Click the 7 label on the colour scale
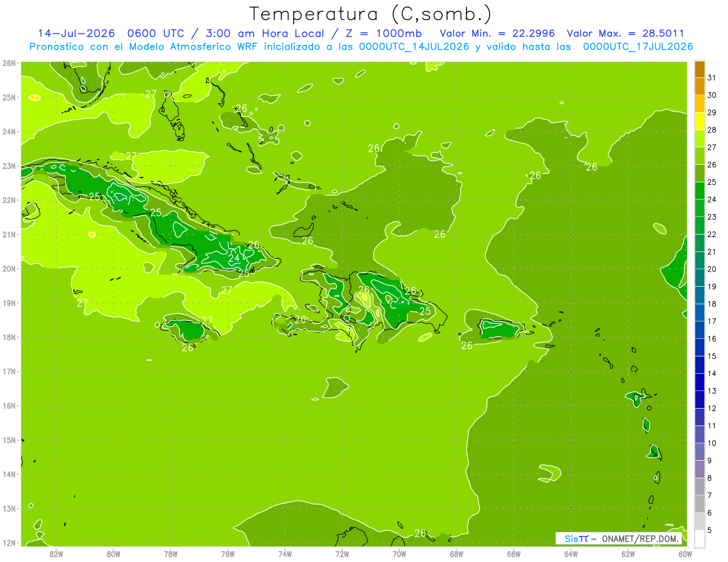The height and width of the screenshot is (562, 728). click(x=710, y=495)
